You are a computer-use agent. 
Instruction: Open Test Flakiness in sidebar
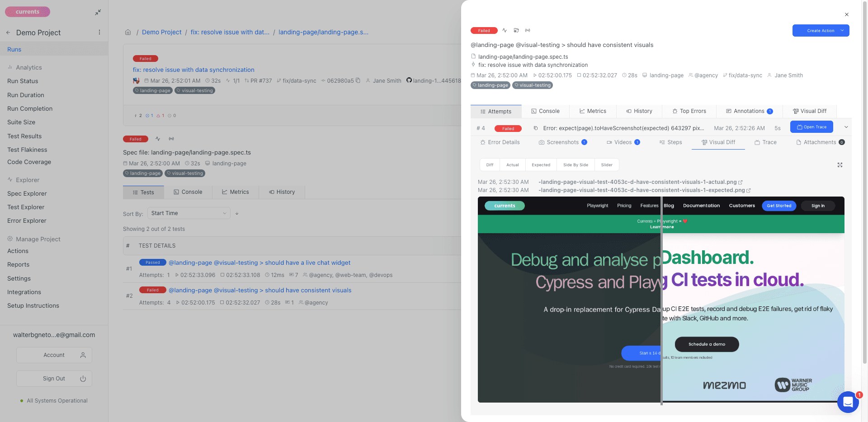[27, 150]
